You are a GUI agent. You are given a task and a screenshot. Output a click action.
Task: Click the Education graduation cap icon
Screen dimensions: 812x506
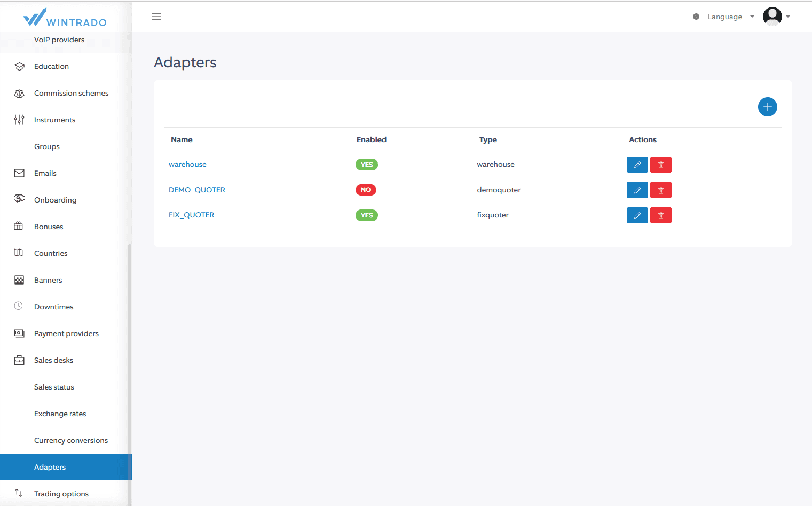point(19,66)
